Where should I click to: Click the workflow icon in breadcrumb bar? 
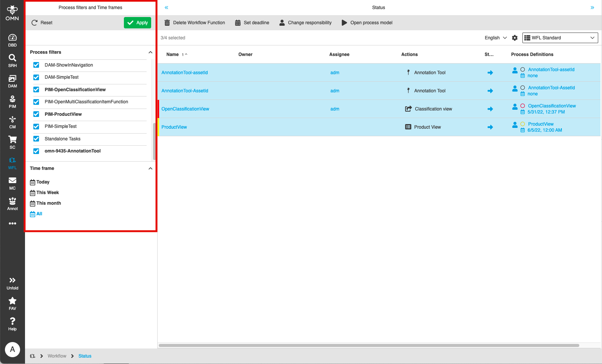click(33, 356)
